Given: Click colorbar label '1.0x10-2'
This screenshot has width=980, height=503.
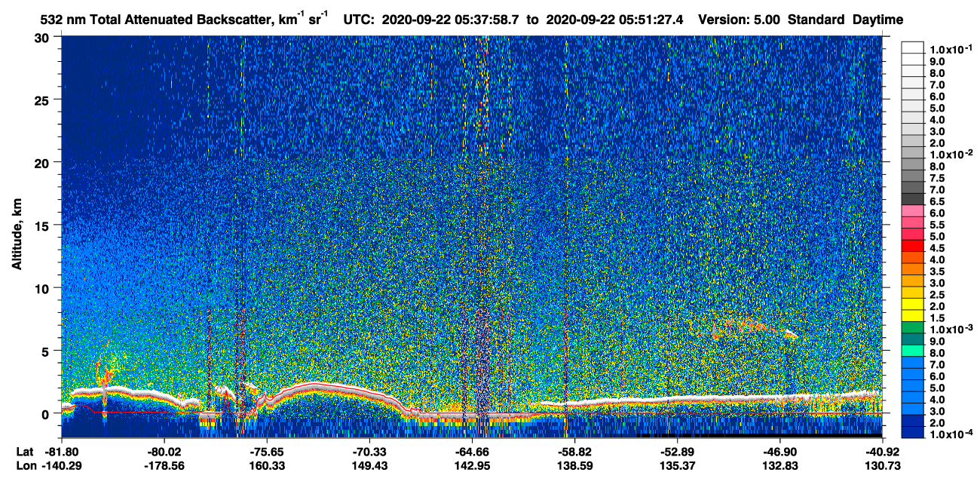Looking at the screenshot, I should pyautogui.click(x=950, y=155).
